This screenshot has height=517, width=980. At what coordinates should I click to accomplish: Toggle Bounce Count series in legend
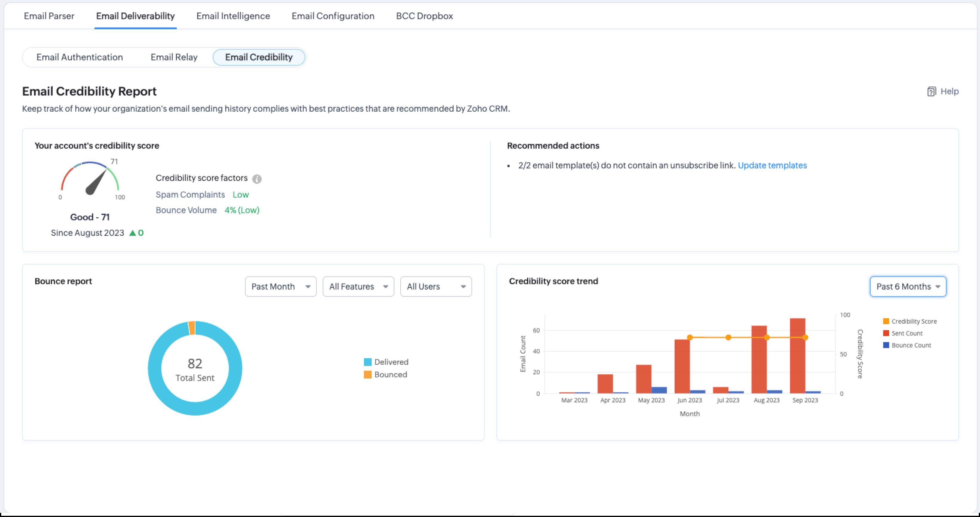[x=907, y=345]
